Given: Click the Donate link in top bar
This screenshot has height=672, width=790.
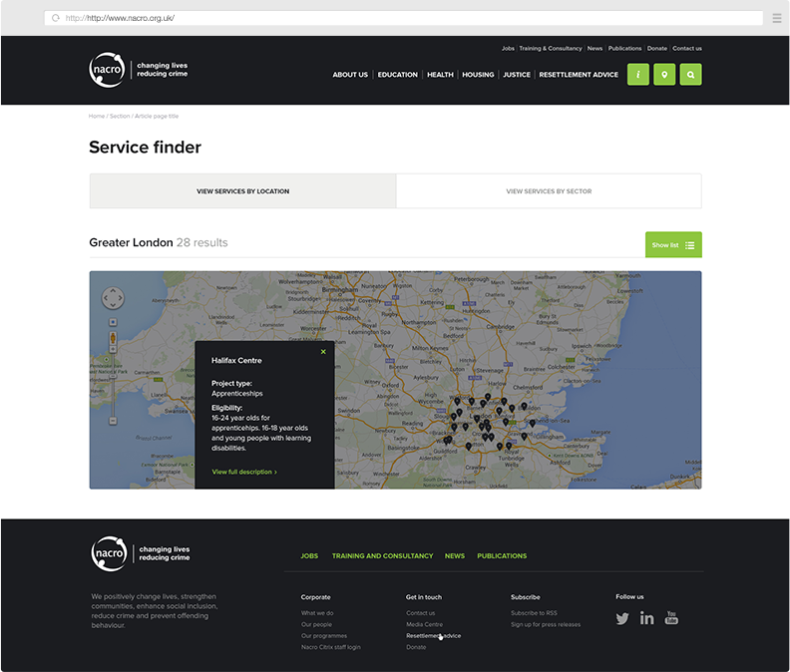Looking at the screenshot, I should point(657,49).
